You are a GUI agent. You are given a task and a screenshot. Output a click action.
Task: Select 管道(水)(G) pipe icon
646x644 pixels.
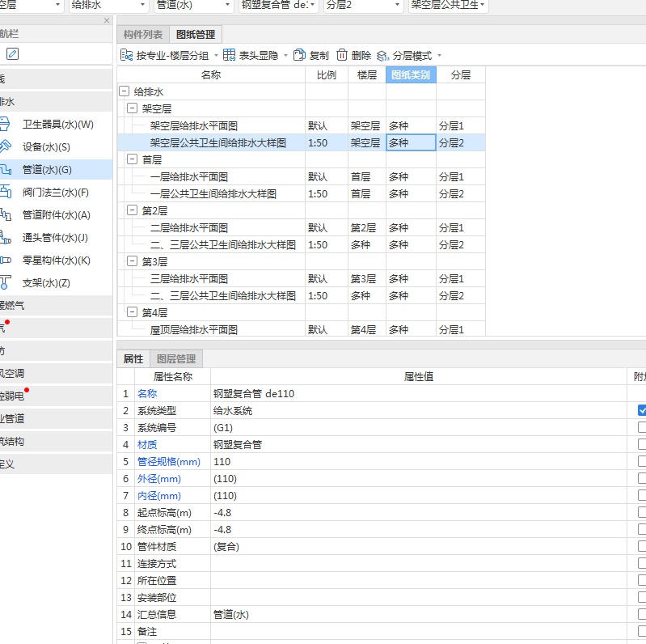pyautogui.click(x=6, y=169)
